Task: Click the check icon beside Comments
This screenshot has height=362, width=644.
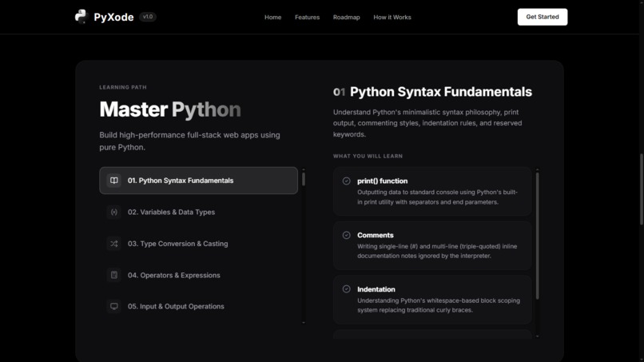Action: pyautogui.click(x=346, y=235)
